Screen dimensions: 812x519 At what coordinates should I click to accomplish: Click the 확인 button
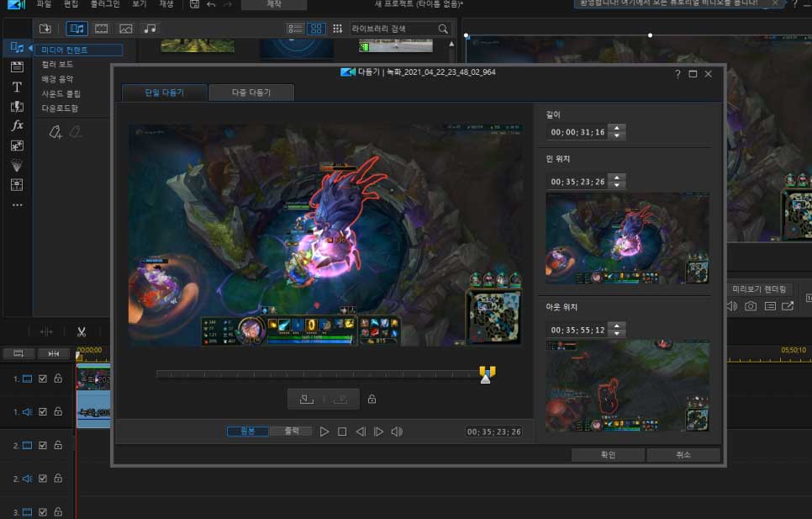(x=608, y=455)
